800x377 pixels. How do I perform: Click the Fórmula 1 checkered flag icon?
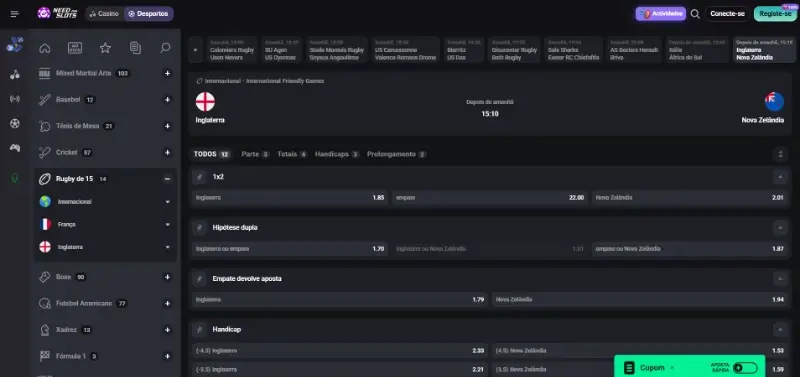tap(44, 356)
